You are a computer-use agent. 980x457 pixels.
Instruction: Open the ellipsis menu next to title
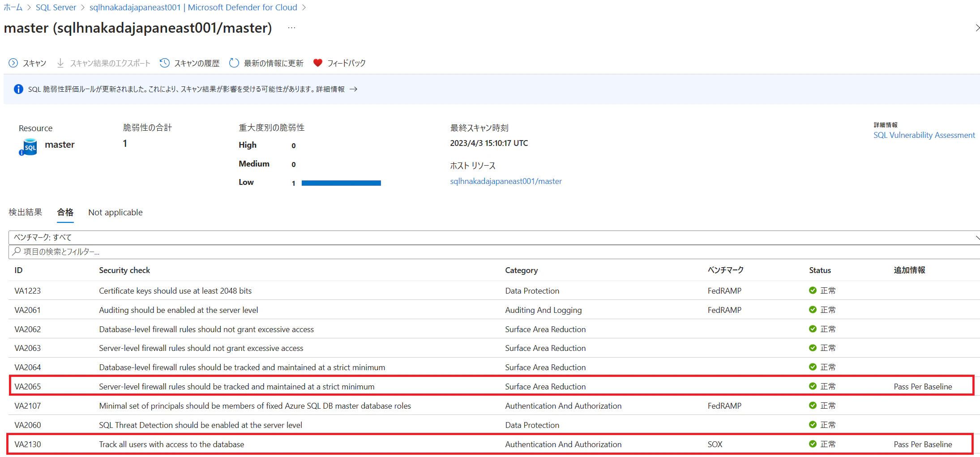point(291,28)
